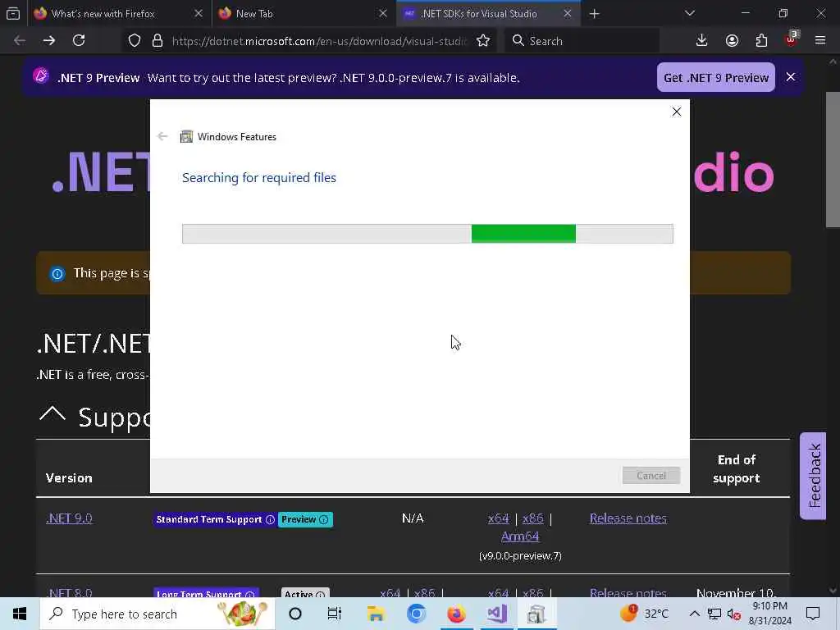The image size is (840, 630).
Task: Close the New Tab tab
Action: click(383, 13)
